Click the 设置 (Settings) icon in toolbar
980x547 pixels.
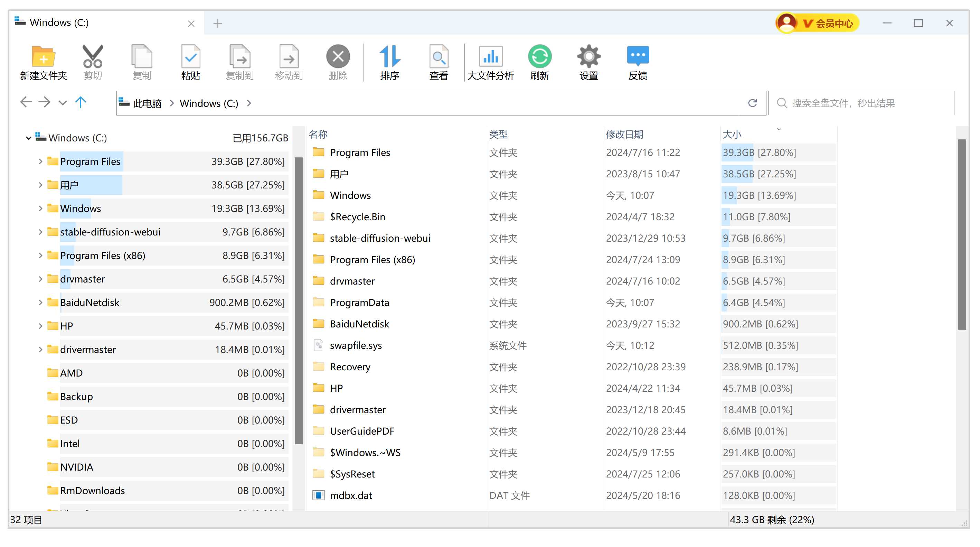click(x=587, y=61)
